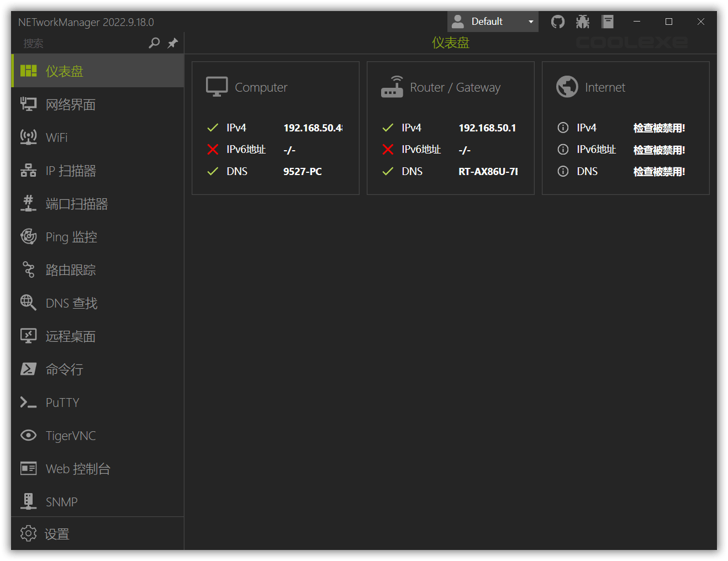Open the documentation book icon

click(608, 22)
